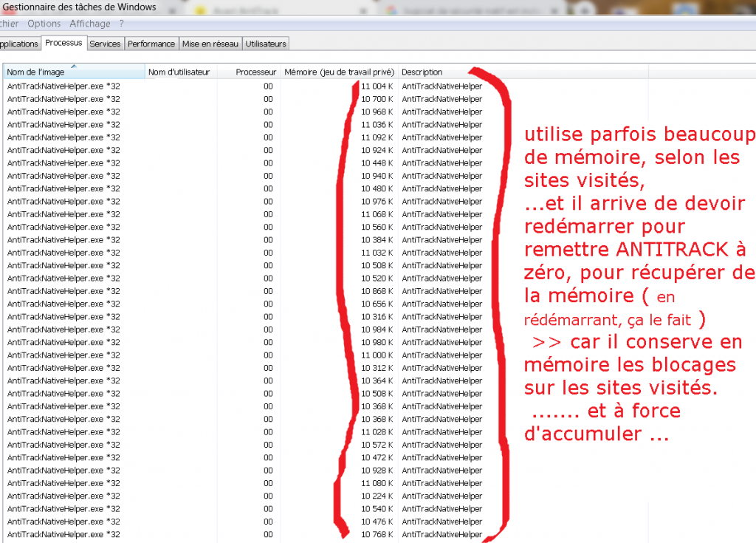
Task: Select the 11 000 K memory entry
Action: (377, 355)
